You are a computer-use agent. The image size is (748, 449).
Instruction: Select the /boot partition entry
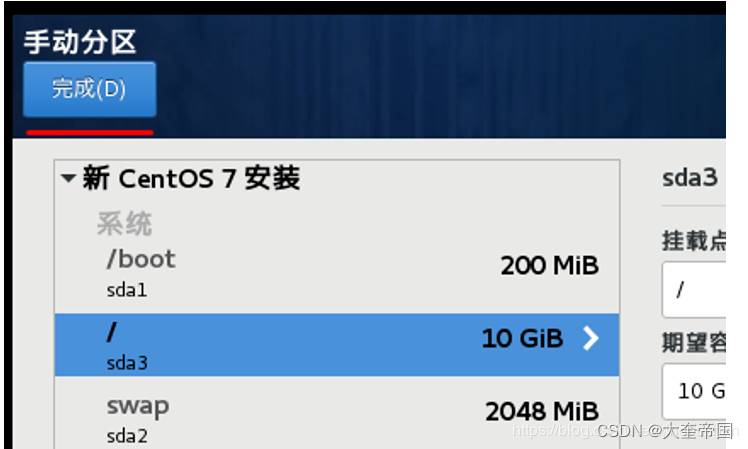click(x=336, y=271)
